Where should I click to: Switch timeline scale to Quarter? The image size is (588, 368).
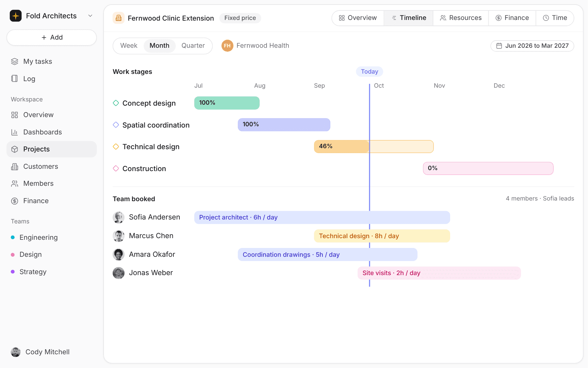193,46
